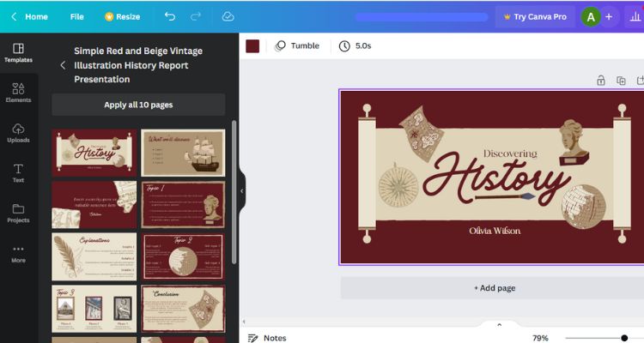
Task: Select the old map illustration on slide
Action: point(421,135)
